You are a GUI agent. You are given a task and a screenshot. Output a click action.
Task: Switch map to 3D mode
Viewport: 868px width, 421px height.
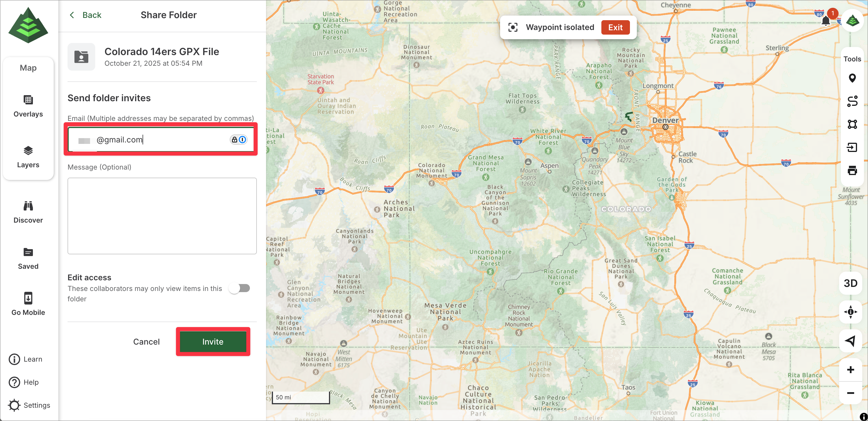point(850,283)
